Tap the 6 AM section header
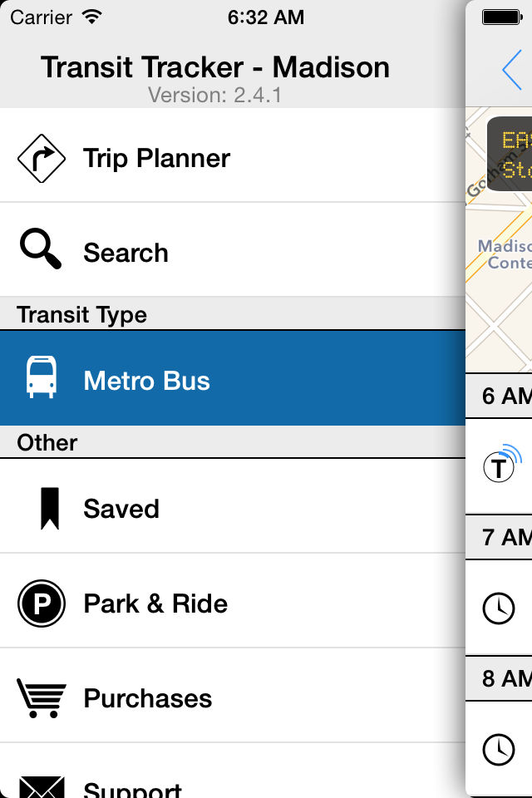This screenshot has height=798, width=532. (x=504, y=396)
